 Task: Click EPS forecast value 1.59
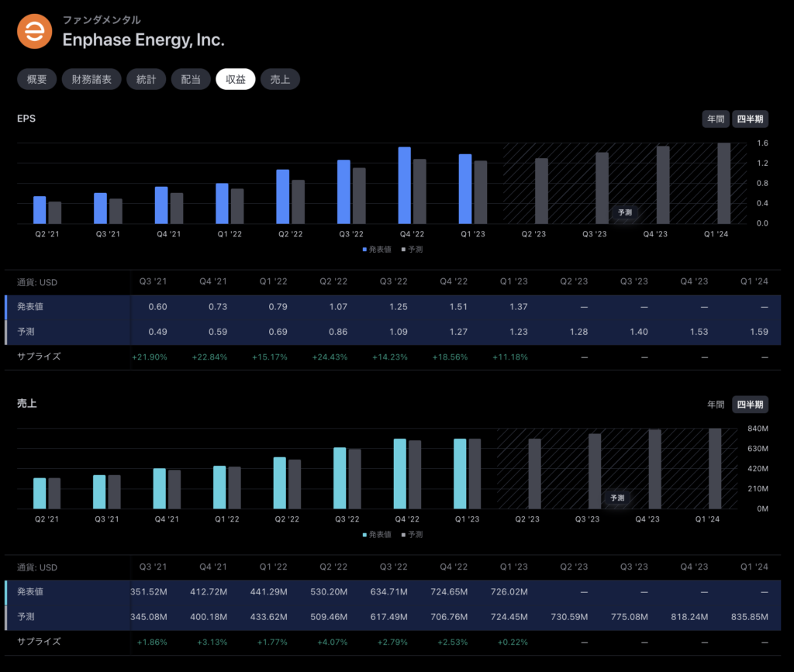[759, 332]
